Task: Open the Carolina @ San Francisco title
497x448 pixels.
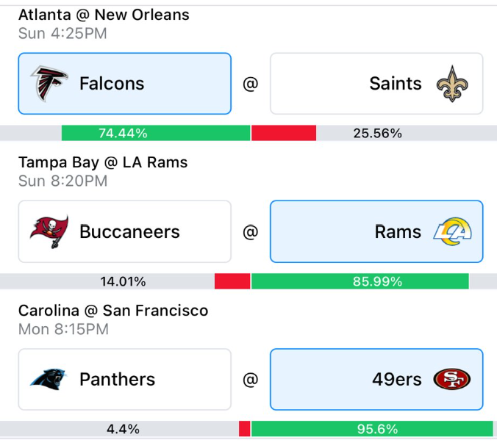Action: coord(113,310)
